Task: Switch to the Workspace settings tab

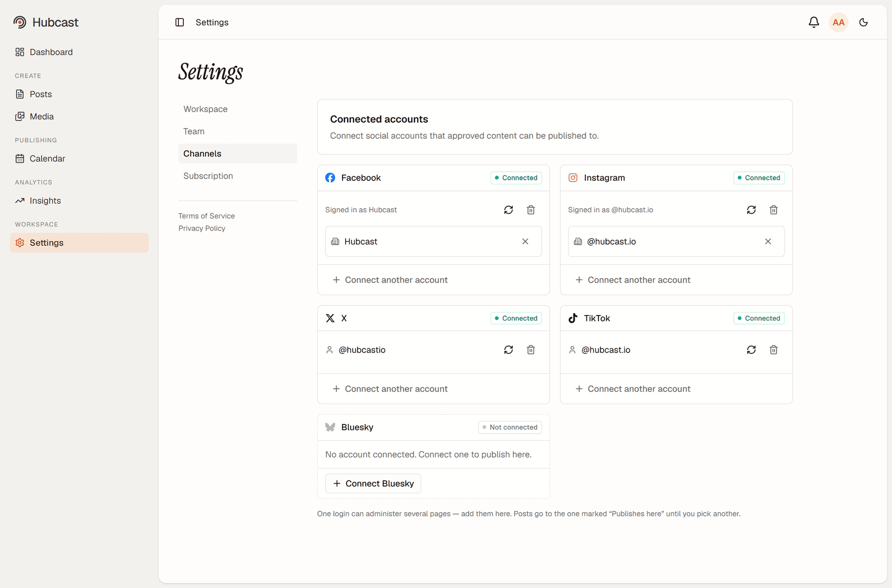Action: coord(238,109)
